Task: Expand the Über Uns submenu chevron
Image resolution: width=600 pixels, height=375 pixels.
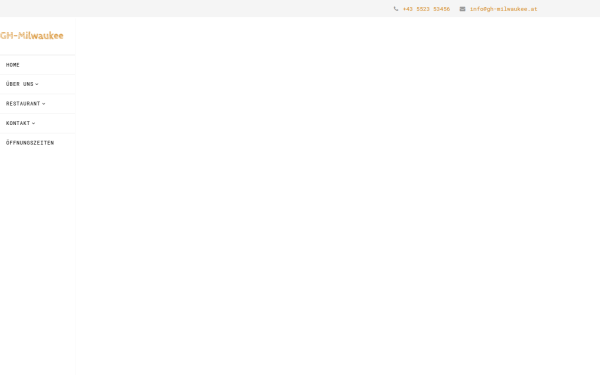Action: click(37, 84)
